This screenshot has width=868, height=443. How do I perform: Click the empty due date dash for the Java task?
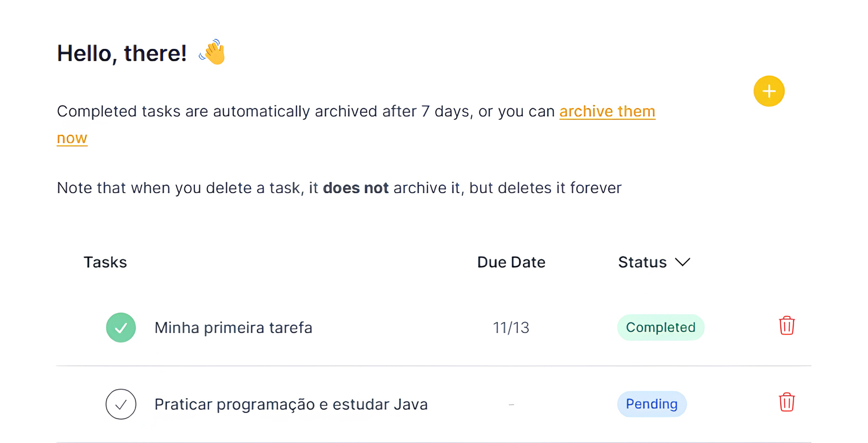511,405
